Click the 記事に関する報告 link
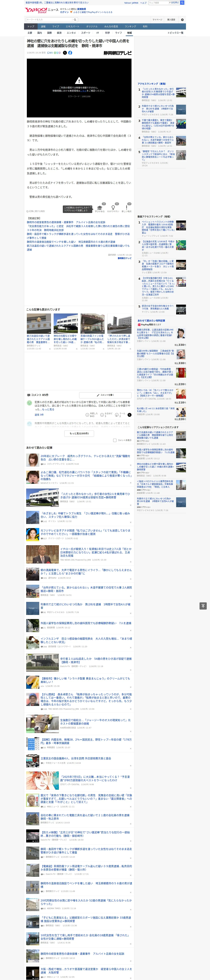 pos(36,211)
